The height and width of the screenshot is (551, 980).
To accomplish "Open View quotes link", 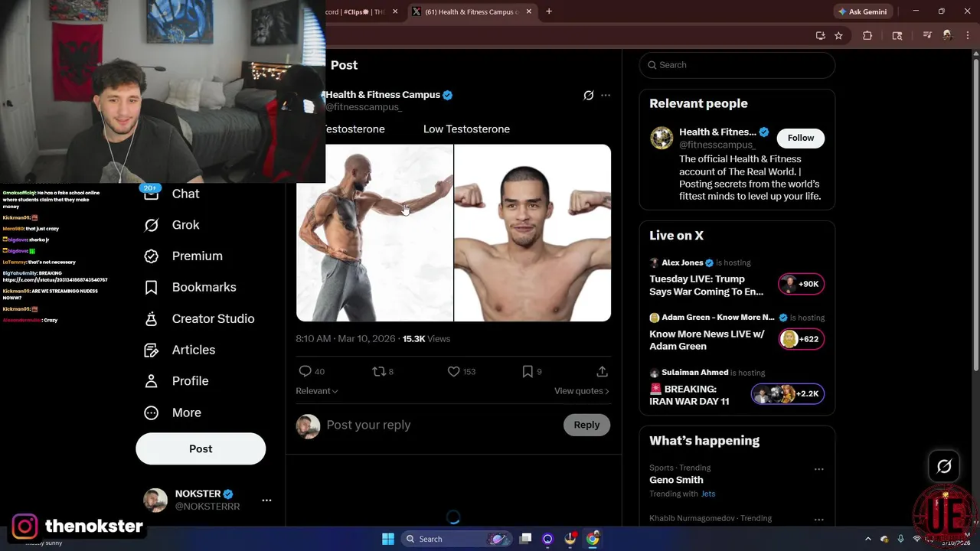I will tap(582, 391).
